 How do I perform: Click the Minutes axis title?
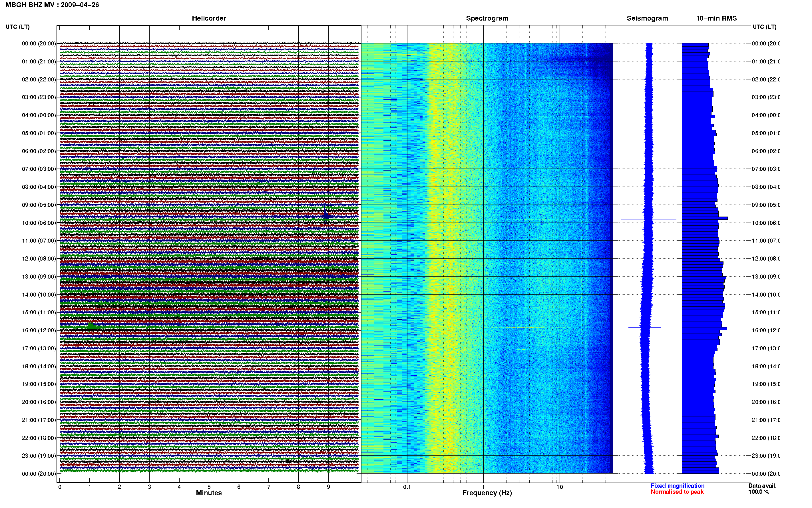click(209, 493)
